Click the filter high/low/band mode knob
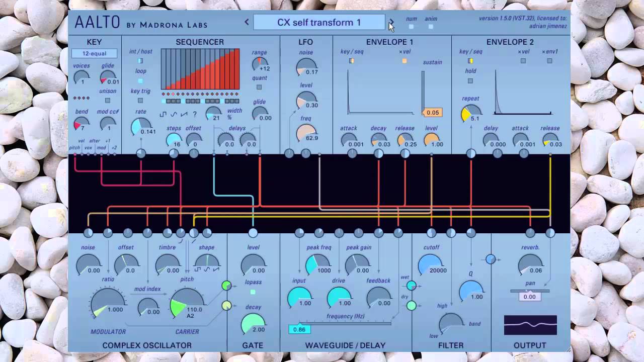Image resolution: width=644 pixels, height=362 pixels. coord(451,323)
